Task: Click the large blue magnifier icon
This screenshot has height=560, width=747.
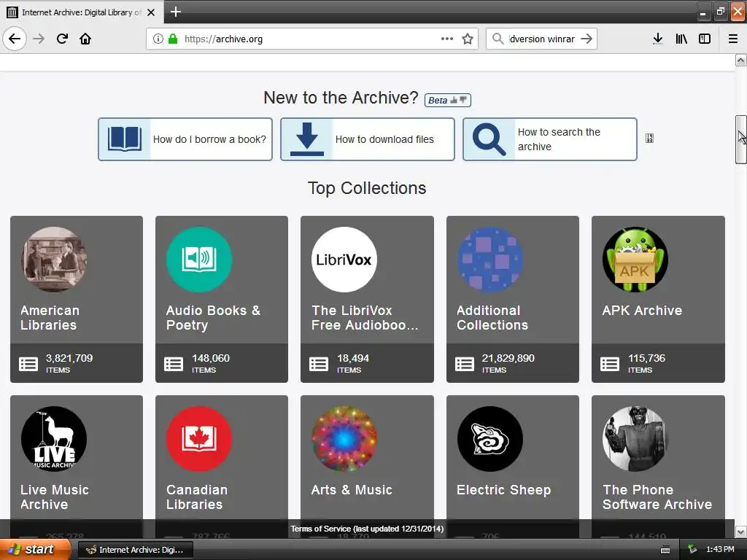Action: tap(489, 139)
